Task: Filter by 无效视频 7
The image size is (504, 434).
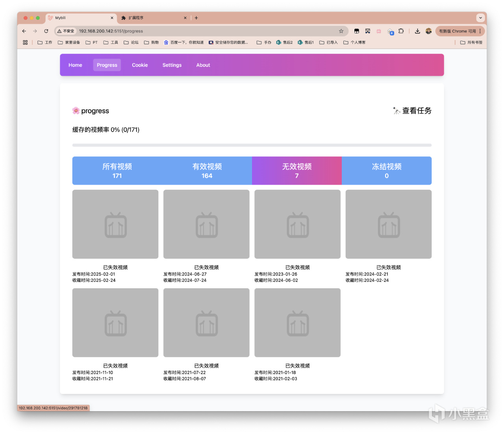Action: (x=297, y=171)
